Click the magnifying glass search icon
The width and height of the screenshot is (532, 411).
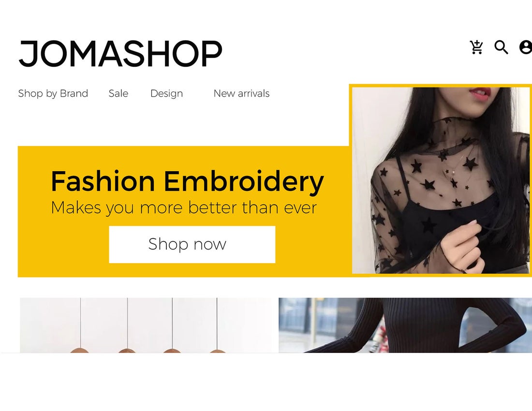click(501, 47)
